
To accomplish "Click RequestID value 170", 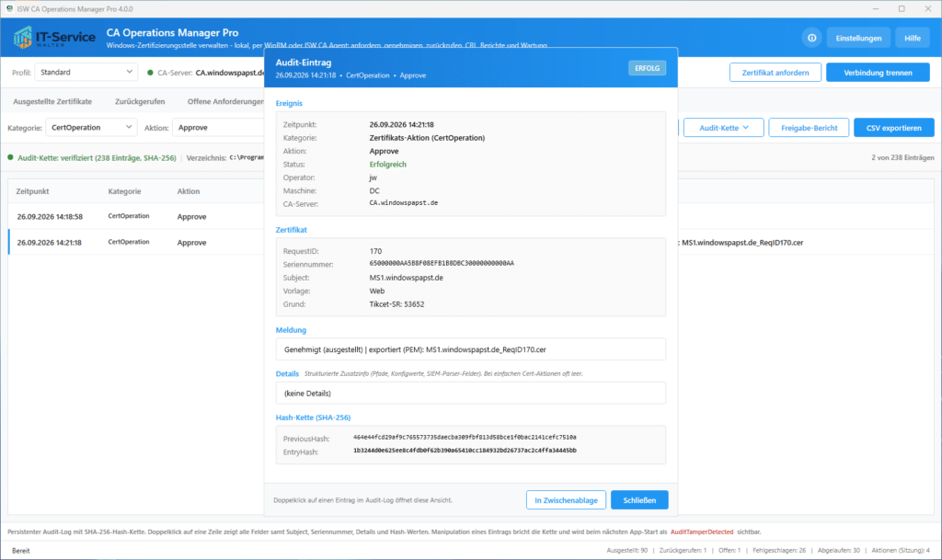I will 375,251.
